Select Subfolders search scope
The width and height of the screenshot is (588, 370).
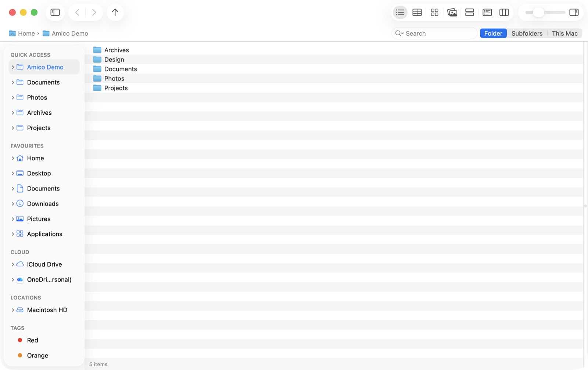(527, 33)
